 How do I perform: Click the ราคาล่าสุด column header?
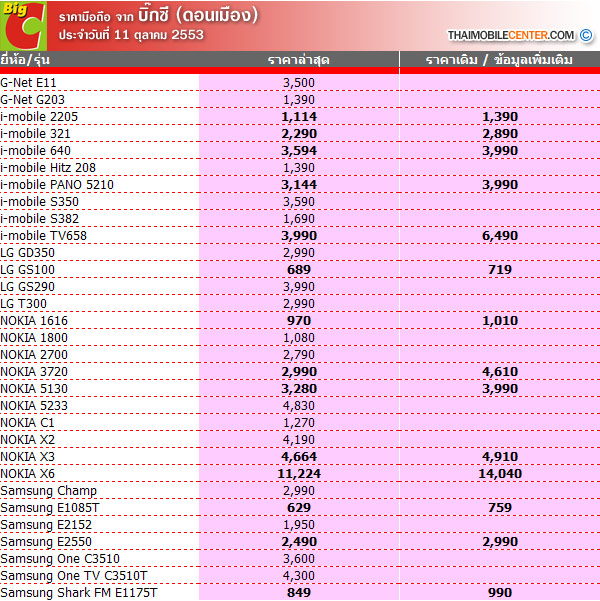pos(299,60)
